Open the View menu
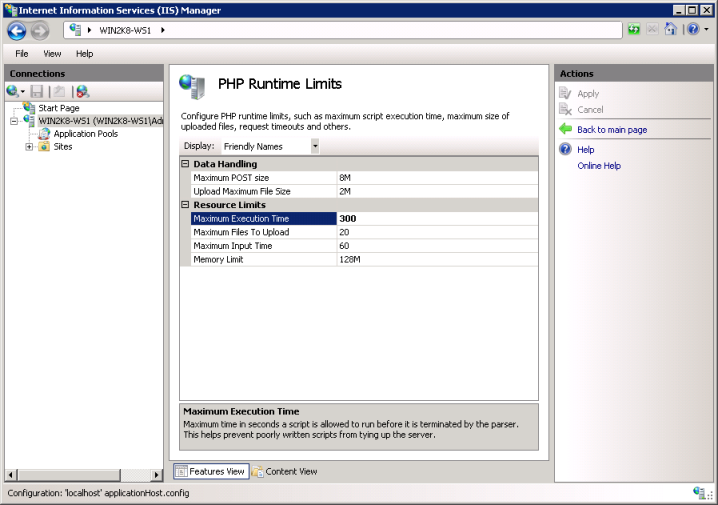718x505 pixels. point(52,54)
